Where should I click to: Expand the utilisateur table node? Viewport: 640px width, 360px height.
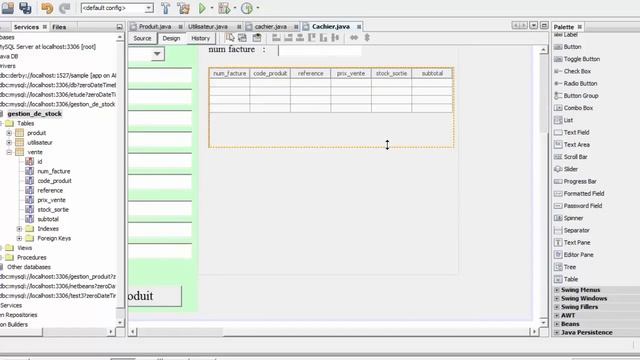[9, 142]
